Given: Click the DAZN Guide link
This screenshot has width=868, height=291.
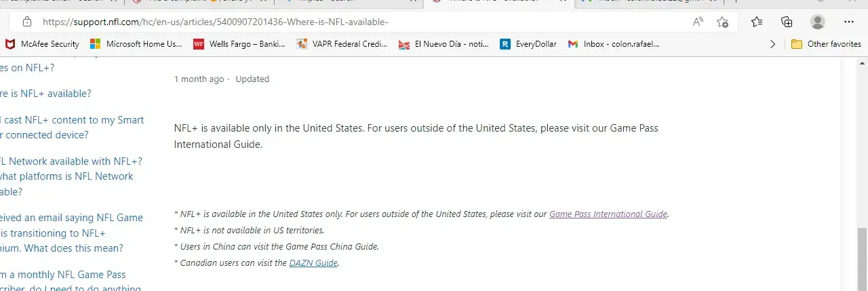Looking at the screenshot, I should [x=313, y=263].
